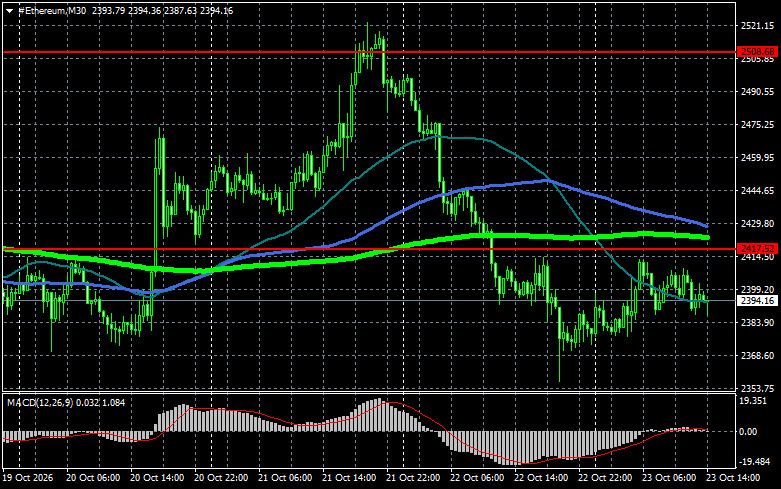Viewport: 781px width, 489px height.
Task: Click the 22 Oct 06:00 time label
Action: coord(477,478)
